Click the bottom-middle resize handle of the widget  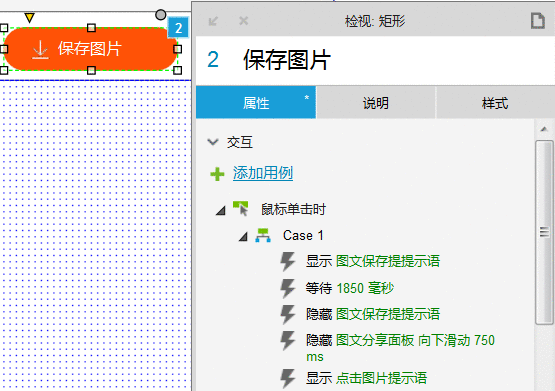coord(91,70)
